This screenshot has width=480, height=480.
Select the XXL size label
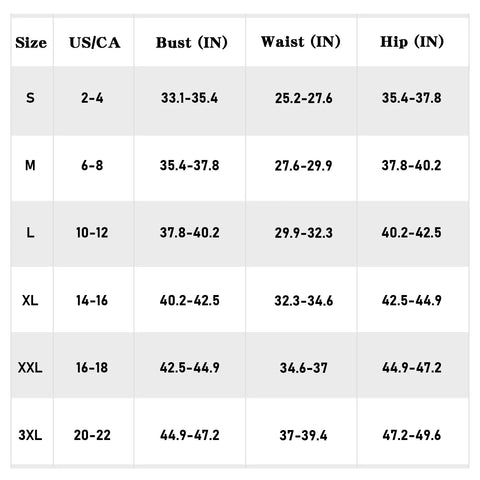coord(30,368)
